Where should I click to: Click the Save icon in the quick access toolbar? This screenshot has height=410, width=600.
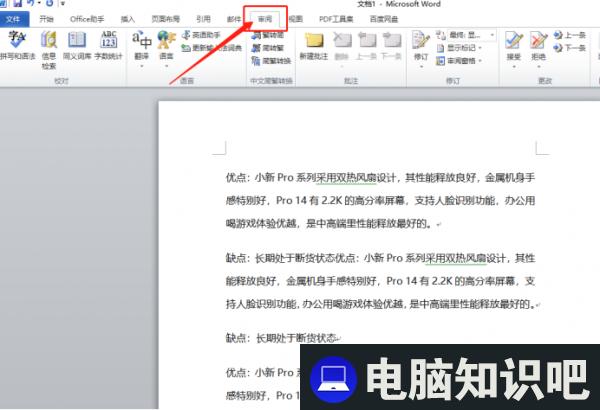point(18,3)
